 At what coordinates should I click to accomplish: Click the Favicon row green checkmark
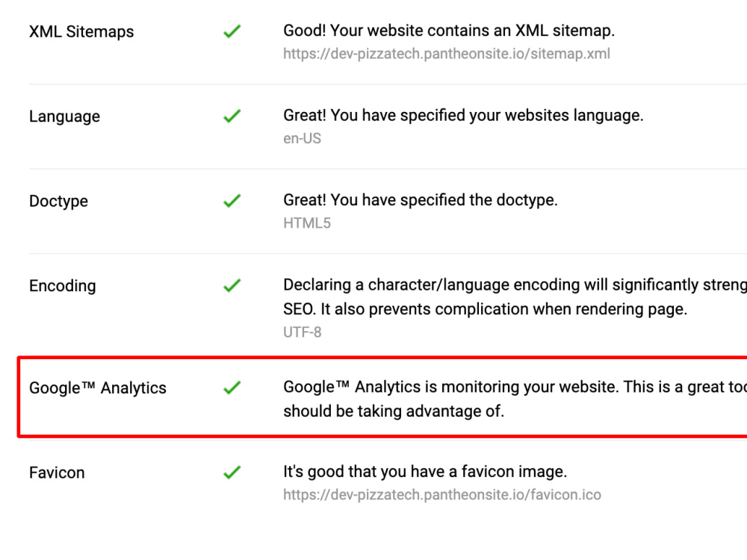click(x=232, y=473)
